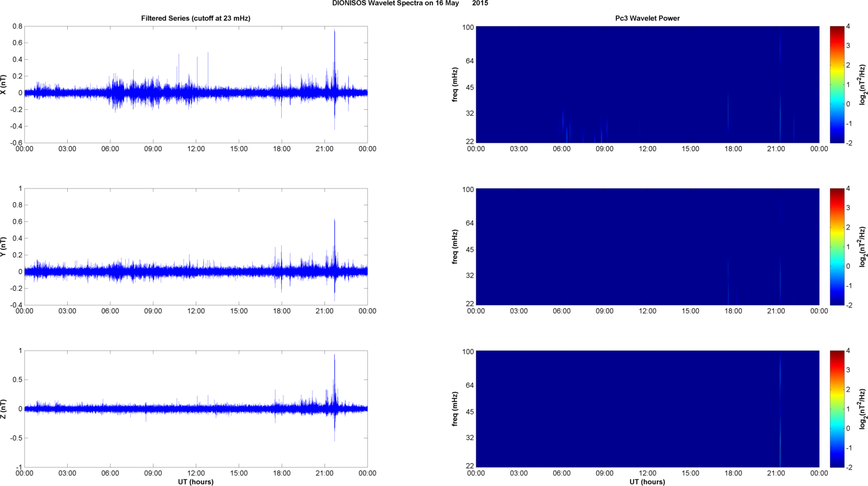Click inside the Z component filtered series plot
The image size is (868, 486).
196,409
